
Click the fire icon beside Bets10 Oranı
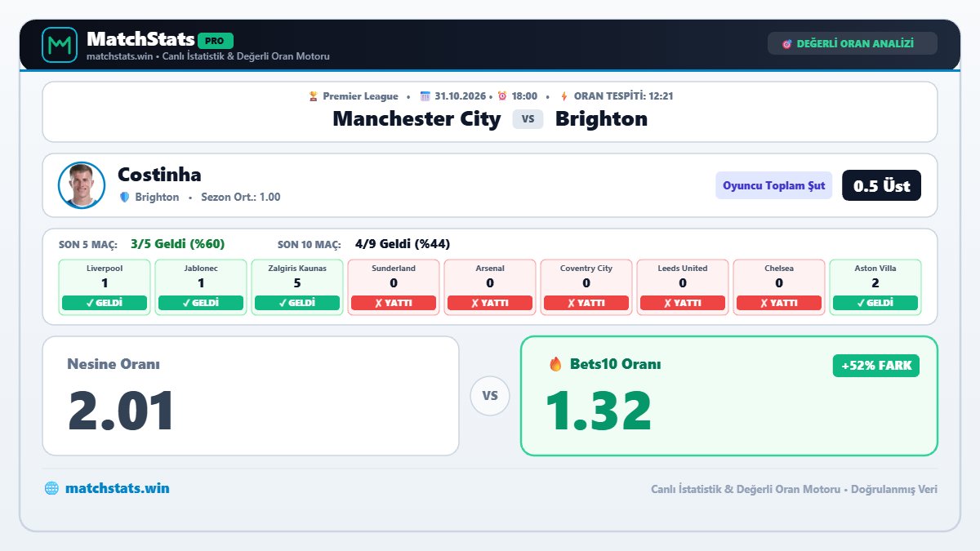(x=555, y=364)
